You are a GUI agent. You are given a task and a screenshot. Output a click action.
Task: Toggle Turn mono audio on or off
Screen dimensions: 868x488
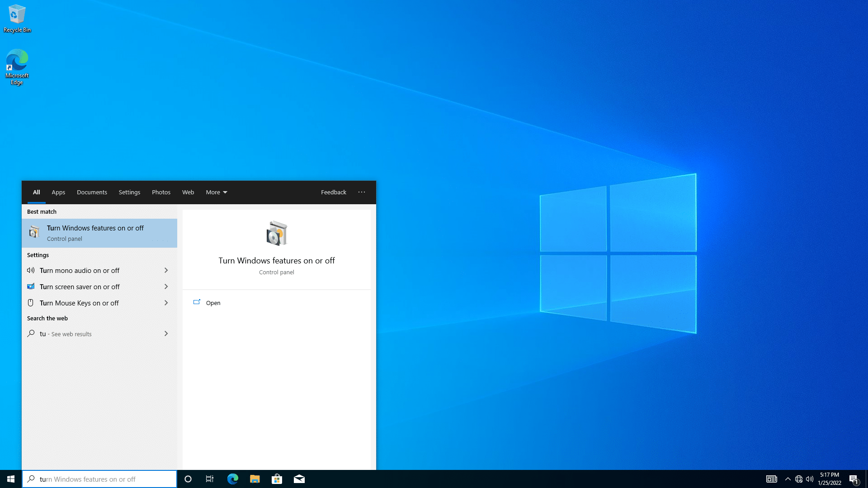click(x=99, y=270)
